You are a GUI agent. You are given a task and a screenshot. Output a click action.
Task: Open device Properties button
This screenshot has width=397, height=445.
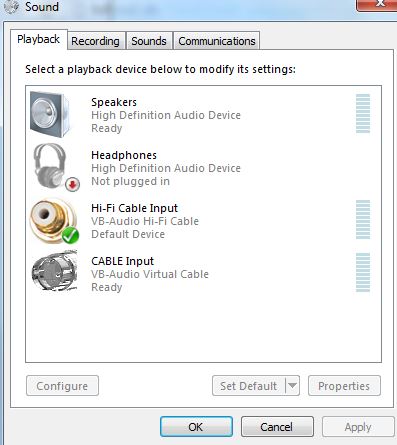tap(344, 386)
